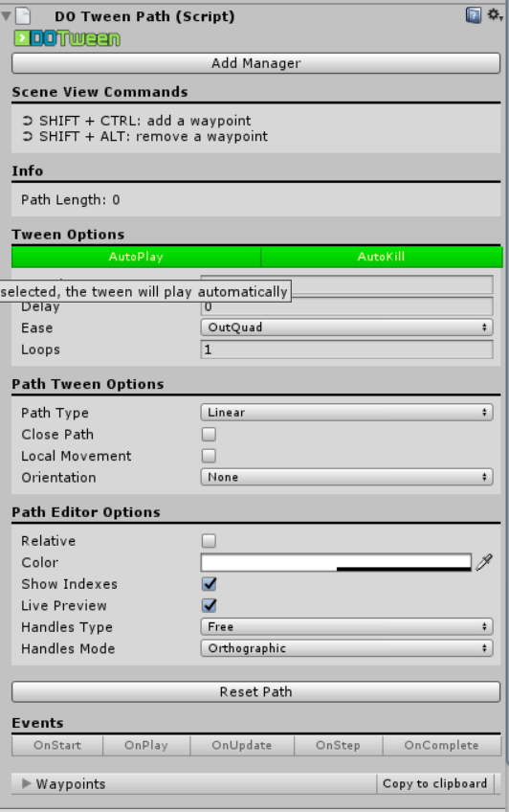Click the path Color swatch
Viewport: 509px width, 812px height.
pyautogui.click(x=336, y=562)
